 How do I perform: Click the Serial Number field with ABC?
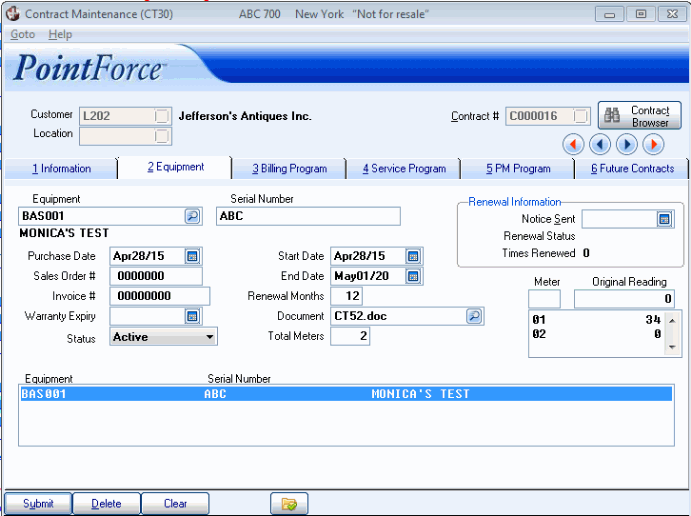point(308,216)
